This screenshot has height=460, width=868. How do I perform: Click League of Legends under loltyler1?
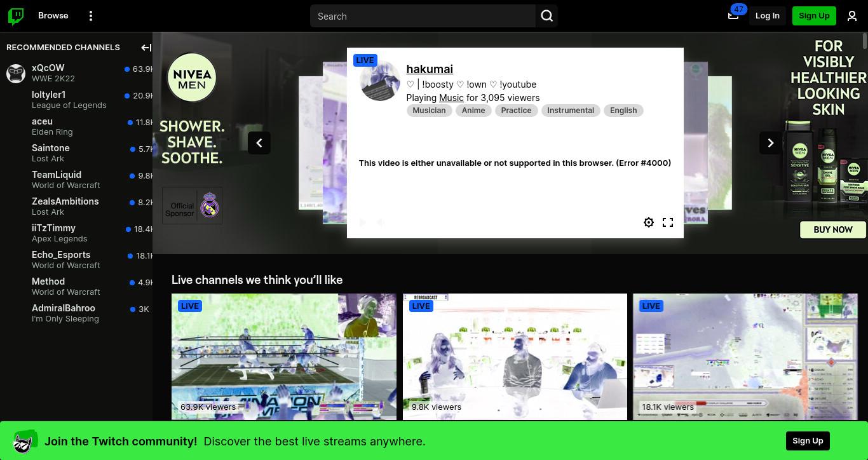pyautogui.click(x=69, y=105)
